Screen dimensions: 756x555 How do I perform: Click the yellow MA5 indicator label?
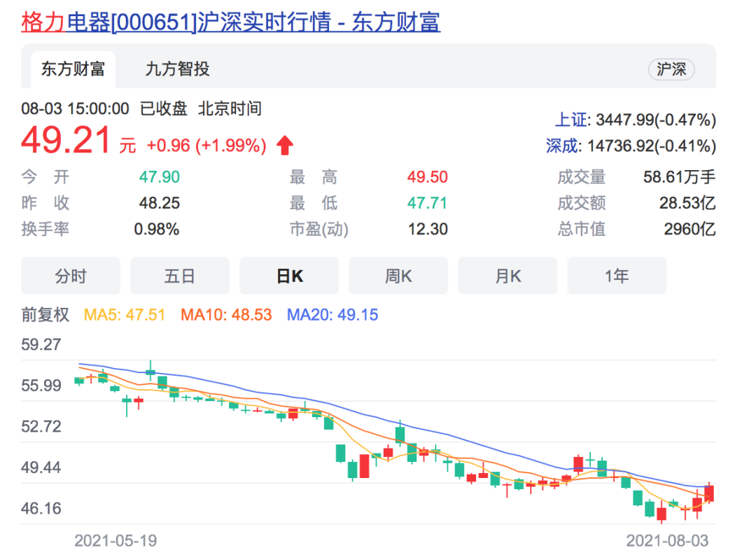[x=125, y=315]
